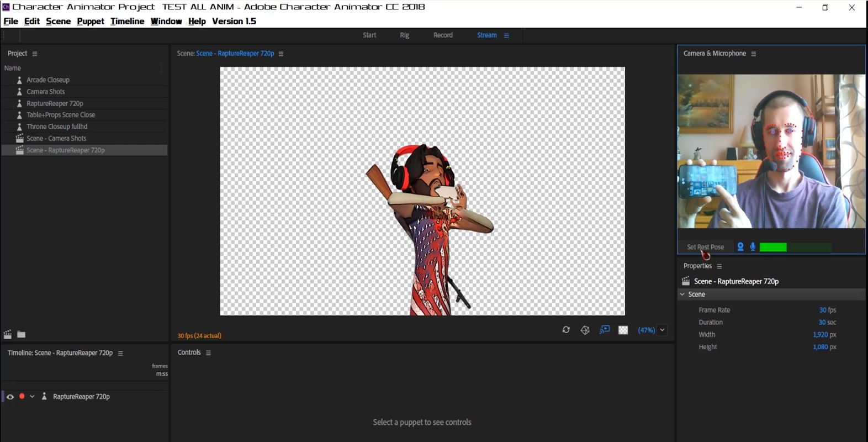The width and height of the screenshot is (868, 442).
Task: Click the Scene - RaptureReaper 720p scene title link
Action: point(235,54)
